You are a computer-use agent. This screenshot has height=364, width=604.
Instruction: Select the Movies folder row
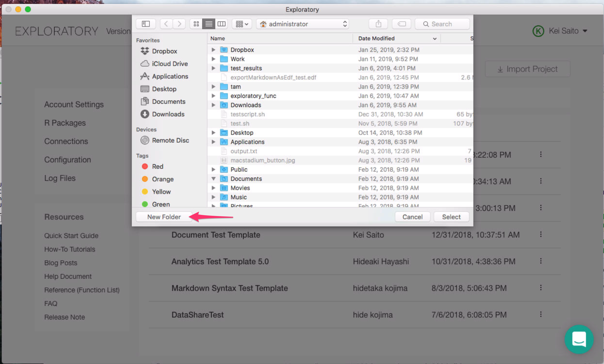(x=340, y=188)
